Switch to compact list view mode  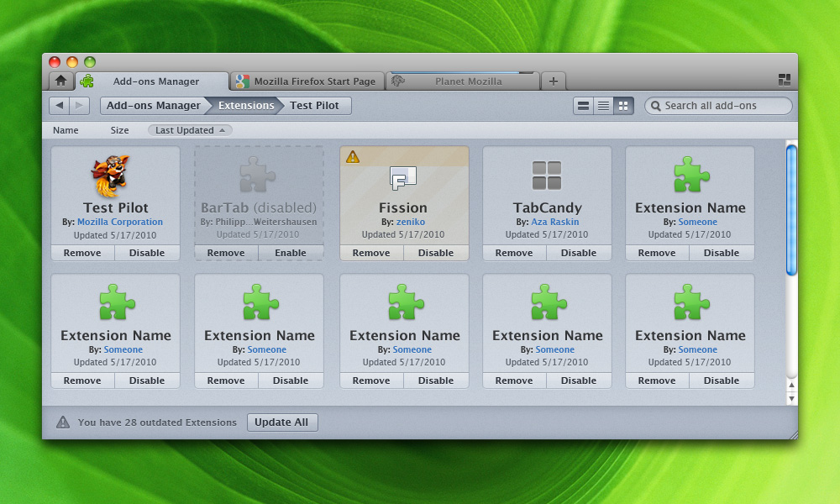point(603,106)
